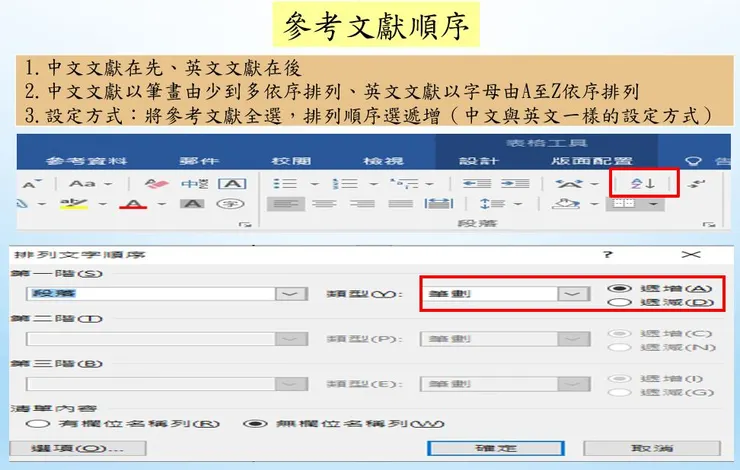Expand the shading bucket dropdown arrow

coord(594,204)
